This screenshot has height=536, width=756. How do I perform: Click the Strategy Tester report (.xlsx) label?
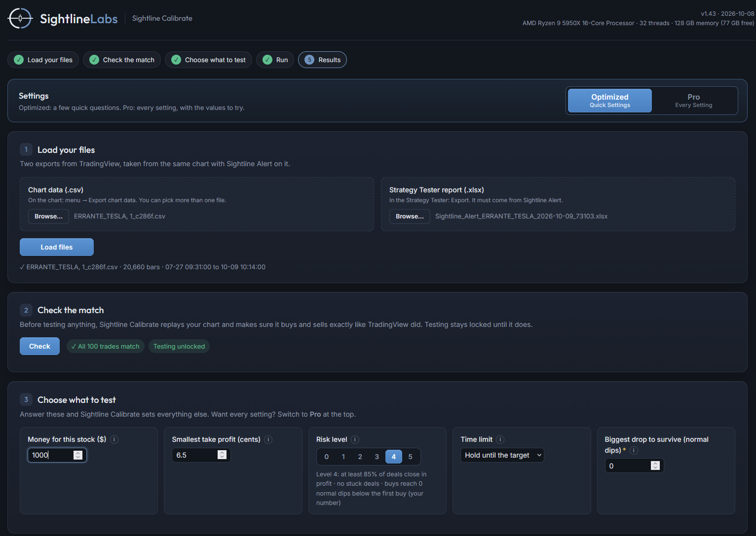click(x=437, y=190)
